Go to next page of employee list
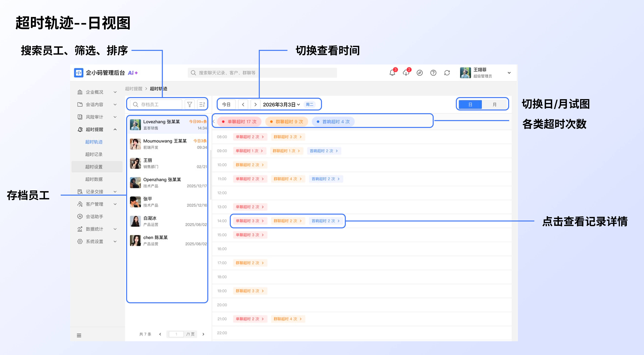644x355 pixels. coord(203,334)
